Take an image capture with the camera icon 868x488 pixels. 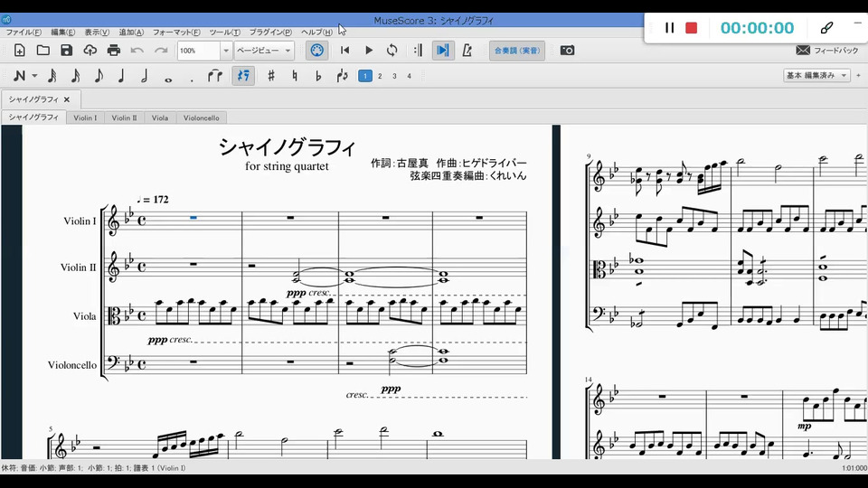click(x=567, y=51)
